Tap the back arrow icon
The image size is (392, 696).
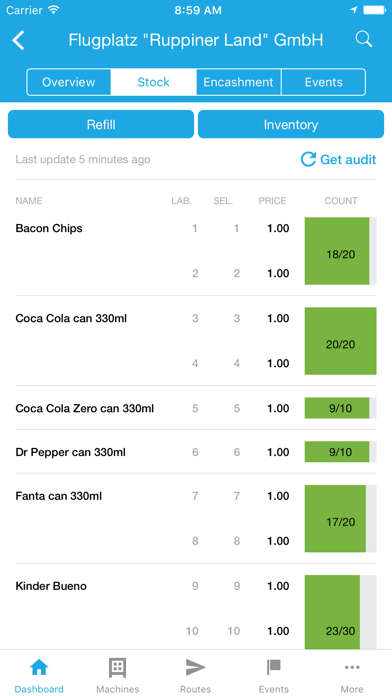[x=18, y=40]
